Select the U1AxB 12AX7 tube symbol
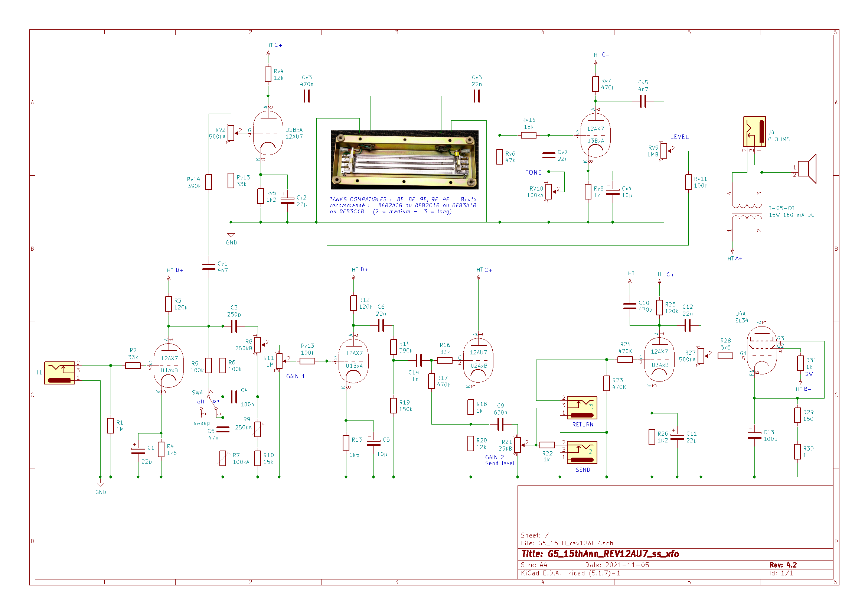868x614 pixels. pos(169,366)
